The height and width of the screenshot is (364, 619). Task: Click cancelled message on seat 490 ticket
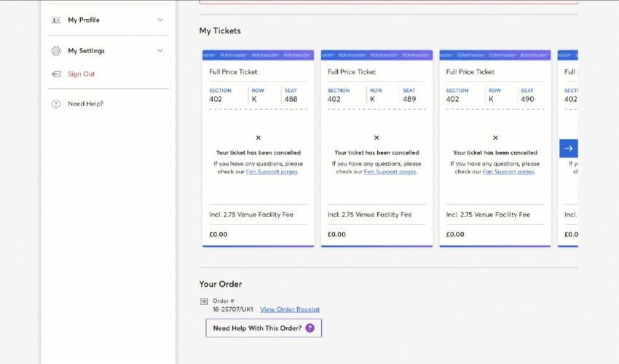[495, 153]
